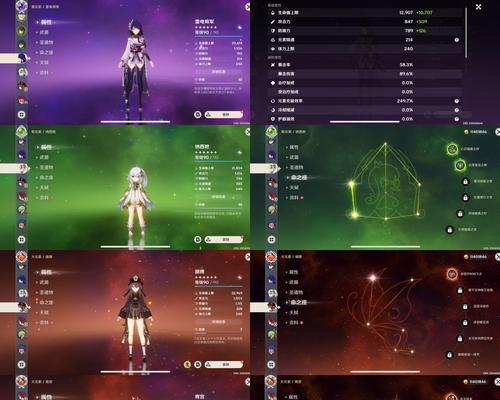Select Nahida's third constellation, the first locked node
Screen dimensions: 500x400
[x=465, y=181]
